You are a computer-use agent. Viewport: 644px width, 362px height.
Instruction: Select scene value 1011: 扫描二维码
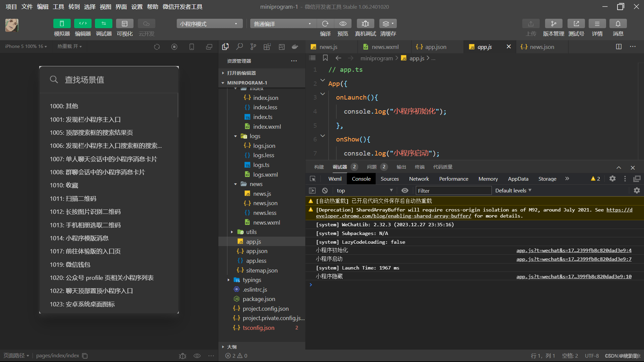[73, 199]
